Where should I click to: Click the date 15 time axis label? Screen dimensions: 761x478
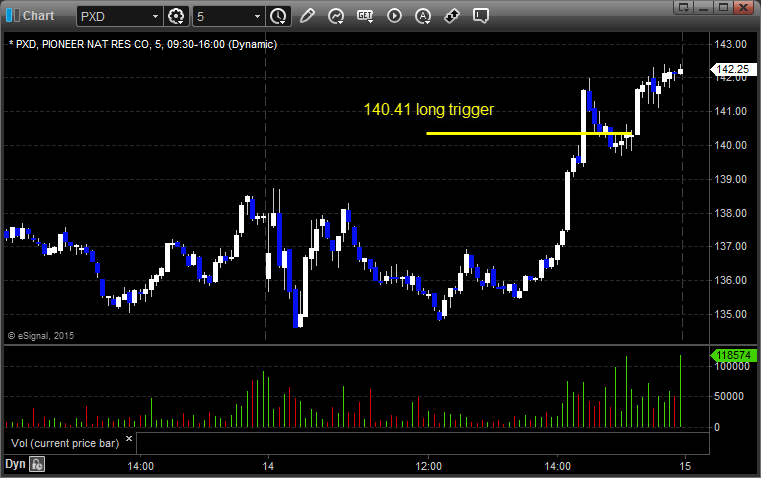pyautogui.click(x=685, y=466)
